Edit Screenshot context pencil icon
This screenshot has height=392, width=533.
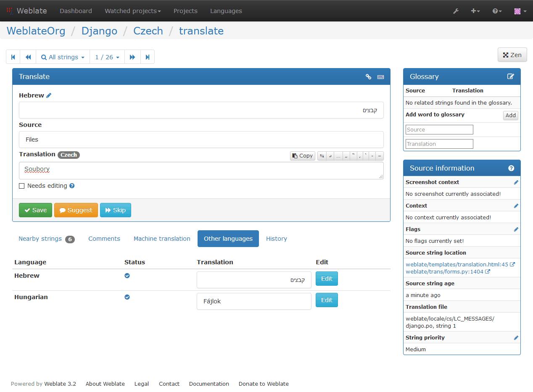(x=516, y=182)
